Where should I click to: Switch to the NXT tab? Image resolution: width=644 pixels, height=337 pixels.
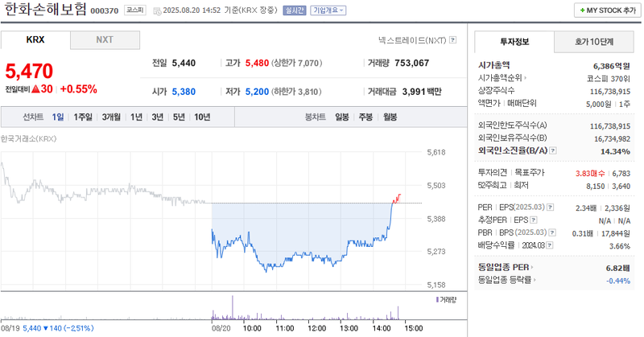click(x=105, y=40)
